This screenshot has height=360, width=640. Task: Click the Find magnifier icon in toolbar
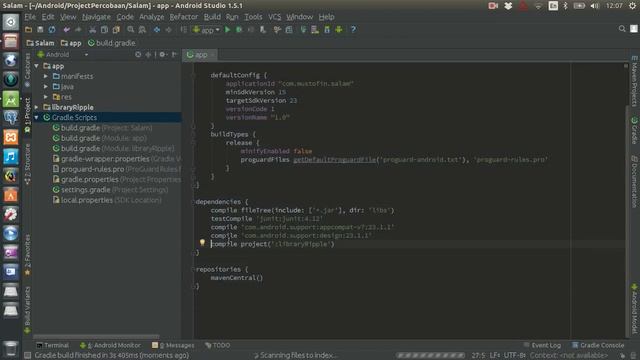click(x=131, y=30)
